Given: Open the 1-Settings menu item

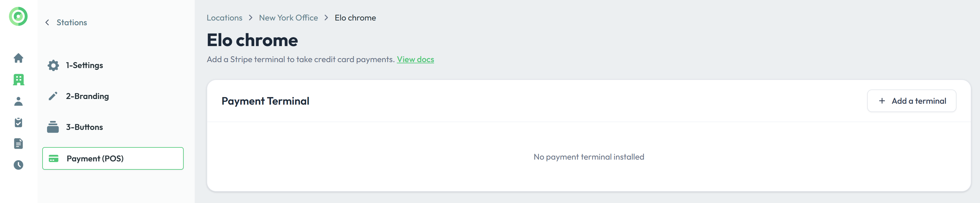Looking at the screenshot, I should 85,65.
